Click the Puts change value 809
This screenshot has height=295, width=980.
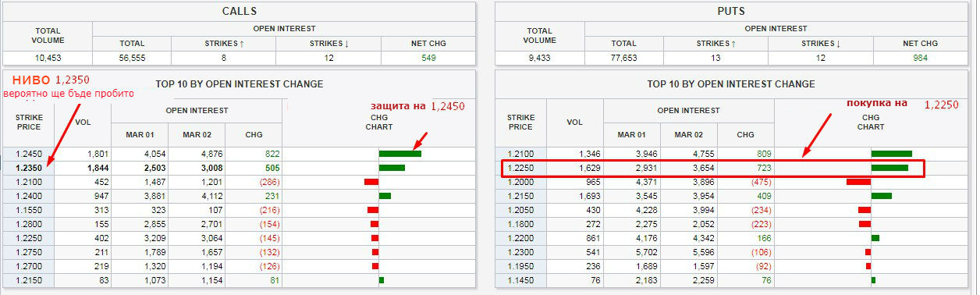point(764,154)
